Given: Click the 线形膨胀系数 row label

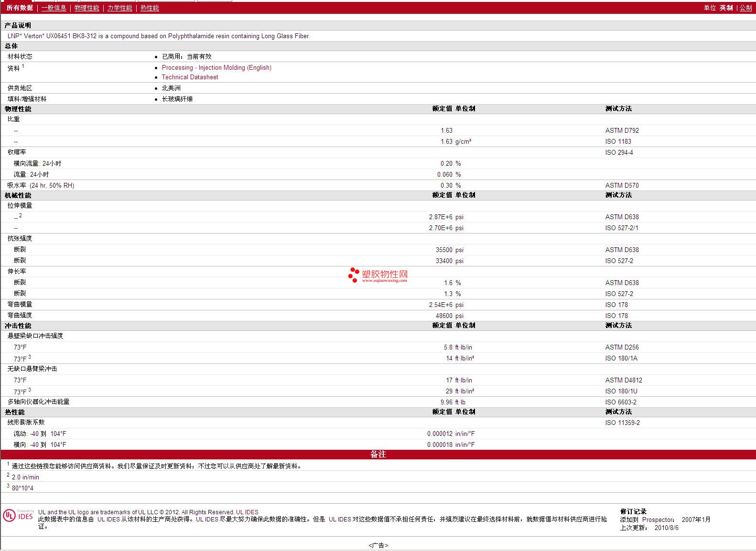Looking at the screenshot, I should point(26,422).
